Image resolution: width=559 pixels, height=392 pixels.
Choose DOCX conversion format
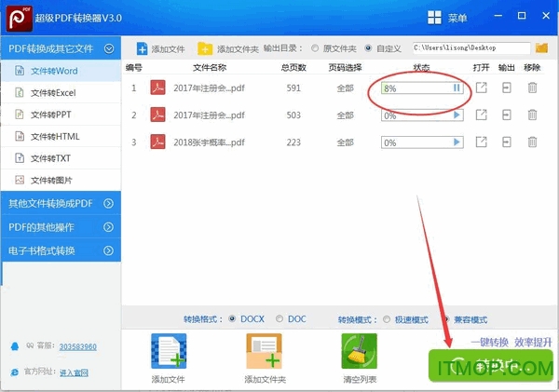coord(232,318)
